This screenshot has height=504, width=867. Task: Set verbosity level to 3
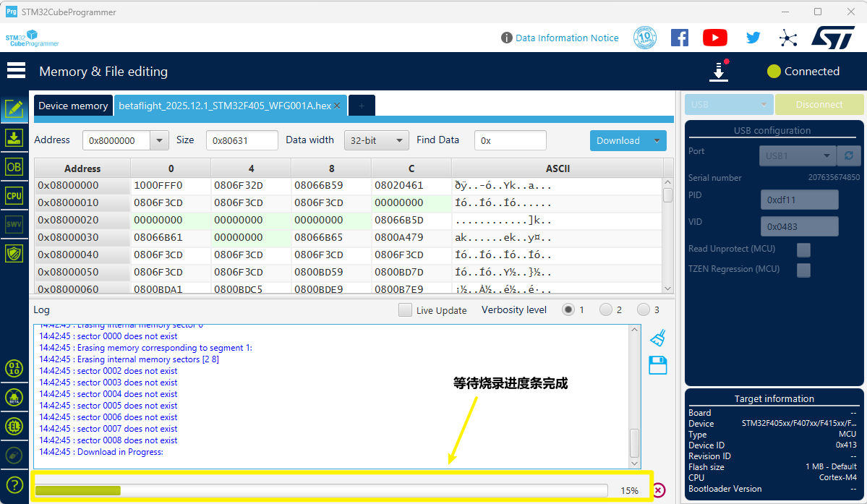click(643, 310)
